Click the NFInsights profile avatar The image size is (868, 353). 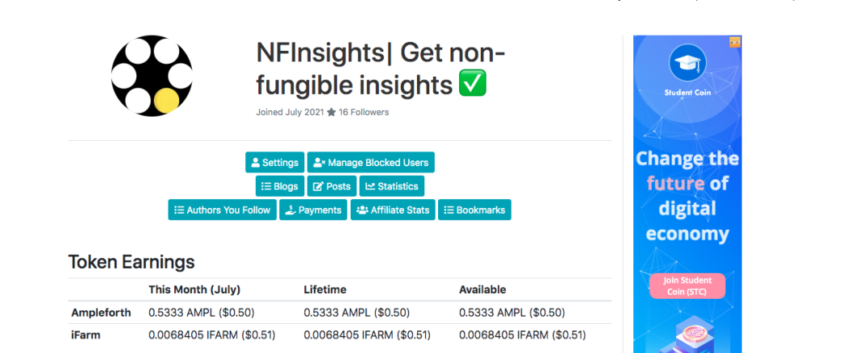point(152,76)
